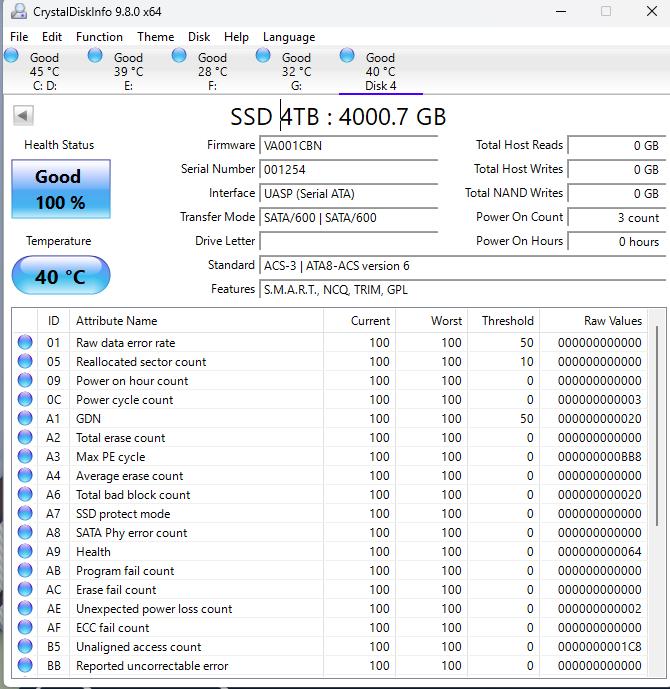
Task: Click the 40 °C temperature button
Action: (61, 275)
